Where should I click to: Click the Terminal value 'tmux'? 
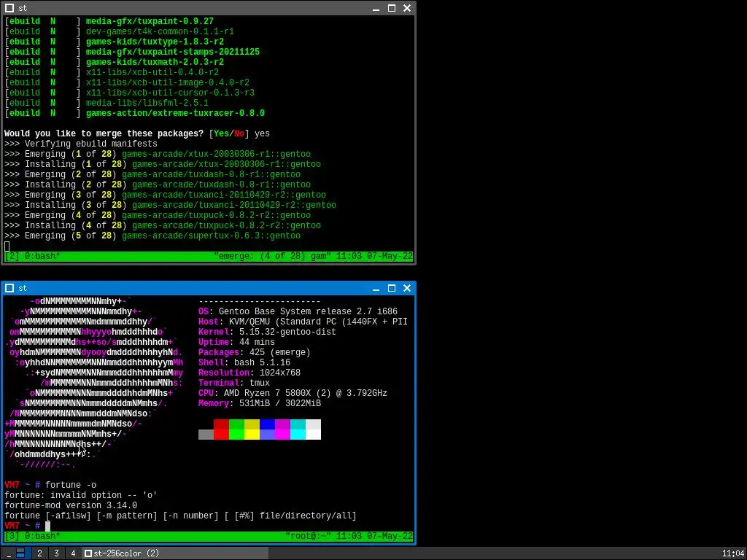click(260, 384)
